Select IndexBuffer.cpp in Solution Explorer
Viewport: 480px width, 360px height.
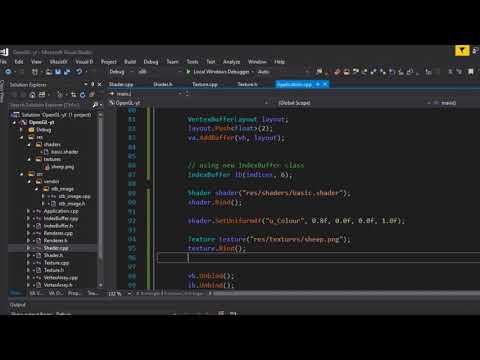click(x=61, y=218)
